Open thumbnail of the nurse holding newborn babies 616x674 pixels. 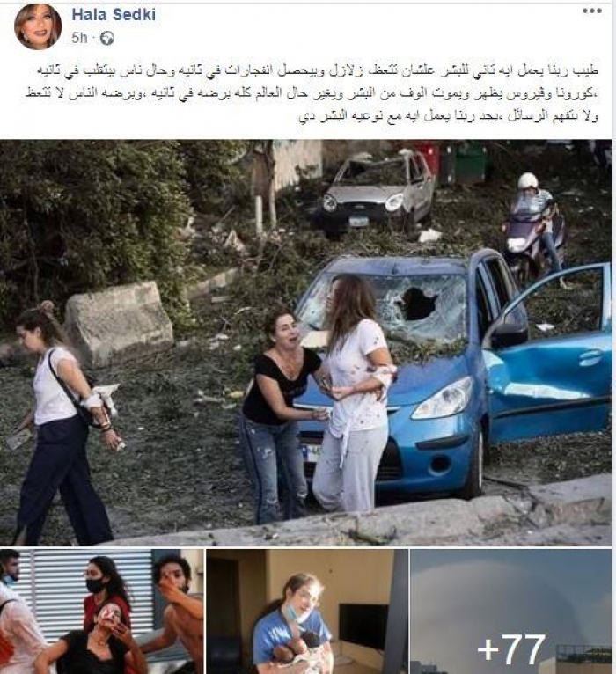pyautogui.click(x=307, y=612)
